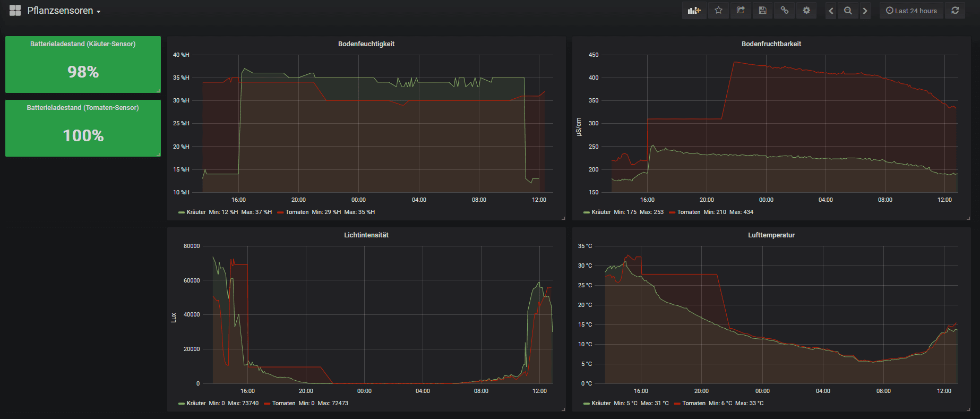980x419 pixels.
Task: Toggle Kräuter series in Lufttemperatur legend
Action: (601, 404)
